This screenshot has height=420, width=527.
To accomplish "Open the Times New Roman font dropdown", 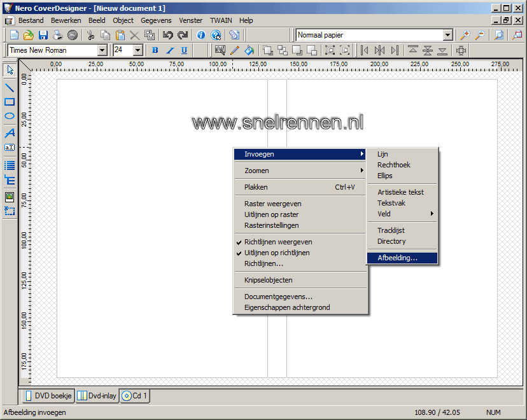I will 102,50.
